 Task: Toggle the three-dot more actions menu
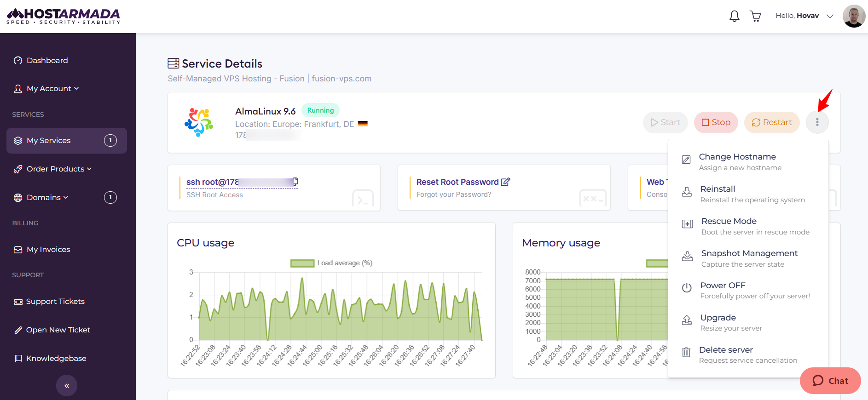817,122
